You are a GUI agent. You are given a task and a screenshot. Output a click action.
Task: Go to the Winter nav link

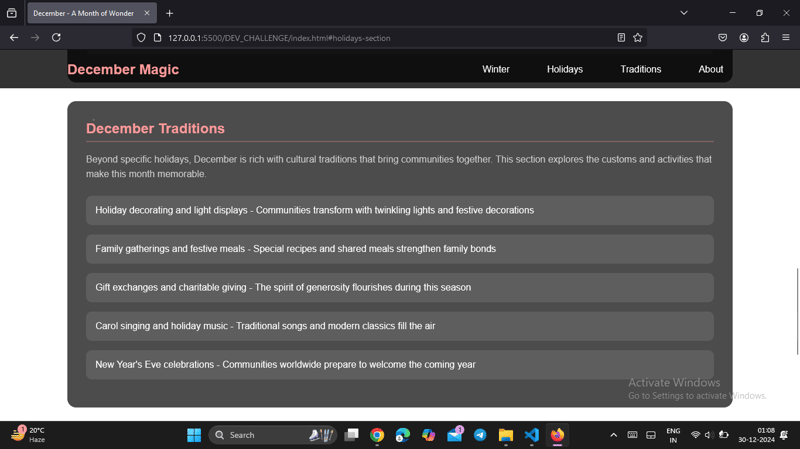pyautogui.click(x=495, y=69)
